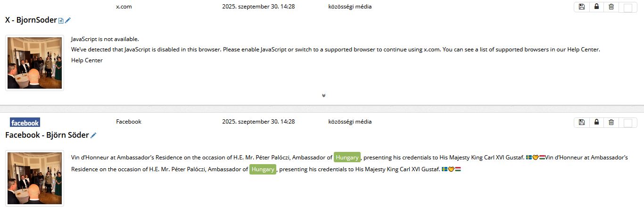This screenshot has height=208, width=644.
Task: Open the document icon beside X - BjornSoder
Action: [61, 21]
